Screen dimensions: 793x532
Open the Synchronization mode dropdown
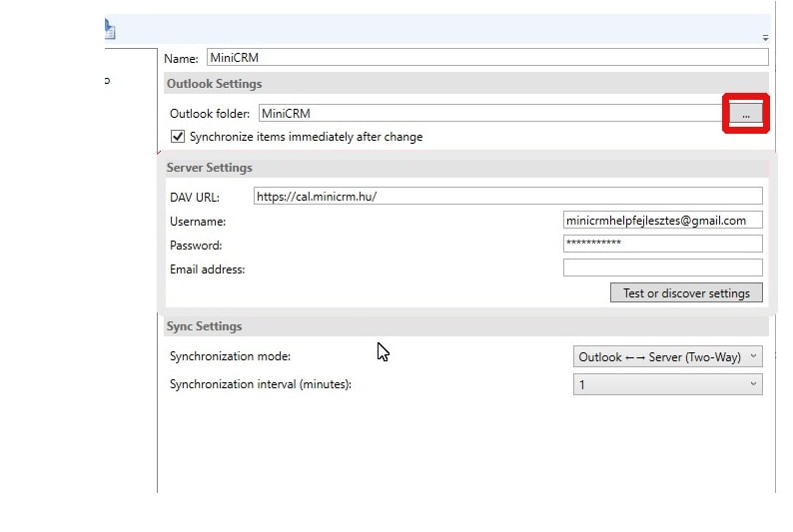667,356
